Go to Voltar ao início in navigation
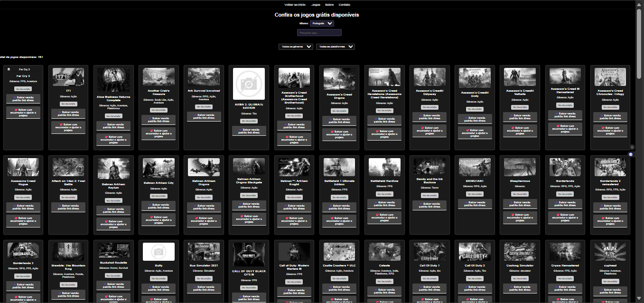The image size is (644, 303). click(295, 4)
